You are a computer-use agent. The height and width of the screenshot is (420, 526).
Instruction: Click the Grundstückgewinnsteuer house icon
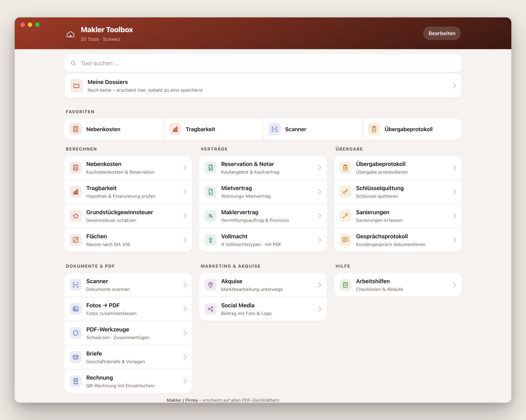(76, 216)
